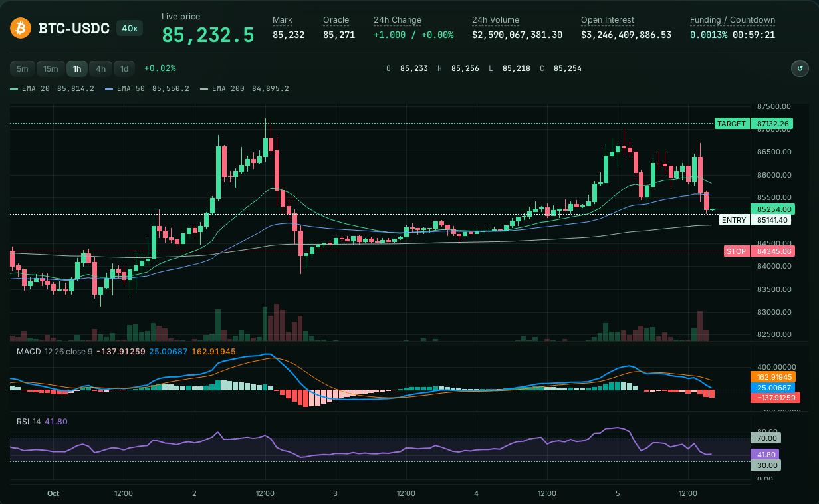The image size is (819, 504).
Task: Click the MACD histogram value -137.91259
Action: (121, 351)
